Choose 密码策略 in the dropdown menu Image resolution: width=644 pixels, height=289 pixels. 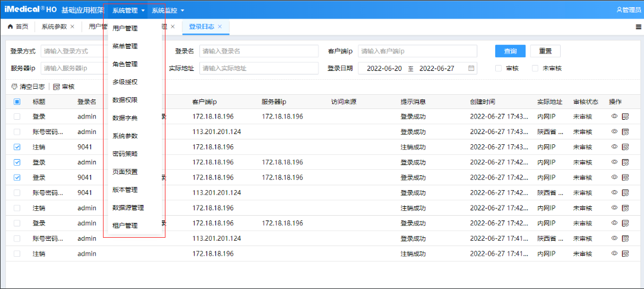pyautogui.click(x=125, y=154)
